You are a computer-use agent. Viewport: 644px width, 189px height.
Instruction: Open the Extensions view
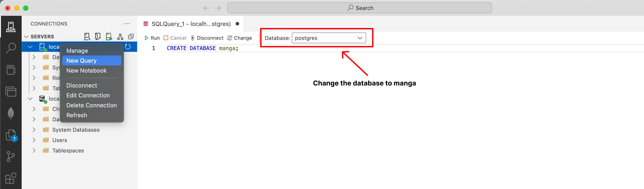[11, 178]
